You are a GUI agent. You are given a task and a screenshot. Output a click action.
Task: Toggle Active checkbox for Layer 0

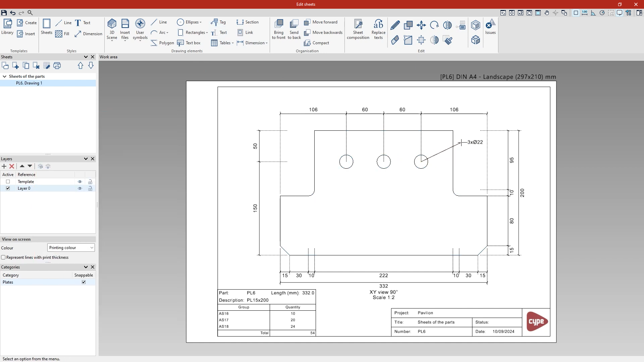point(8,188)
